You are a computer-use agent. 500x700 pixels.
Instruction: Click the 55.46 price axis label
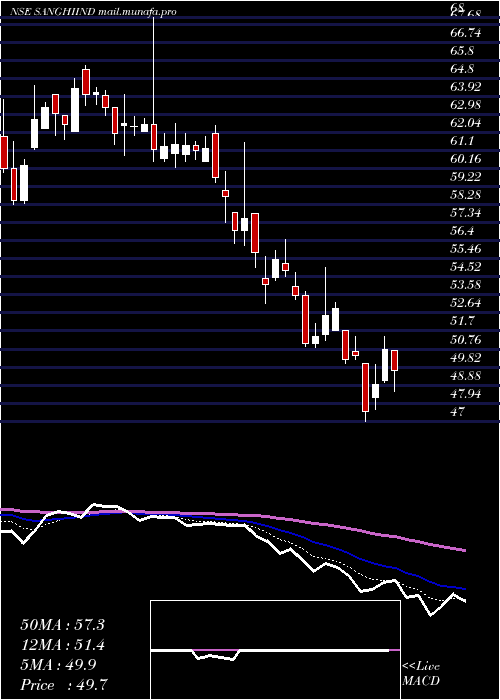point(465,249)
